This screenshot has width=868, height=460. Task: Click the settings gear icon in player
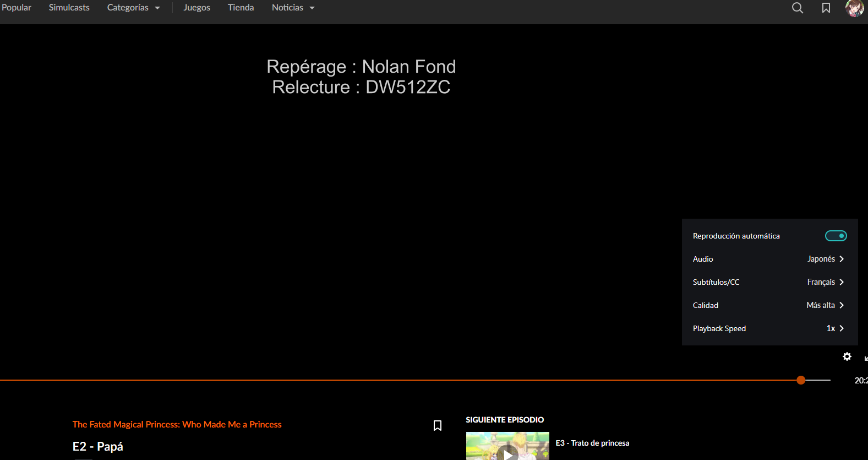click(x=847, y=356)
